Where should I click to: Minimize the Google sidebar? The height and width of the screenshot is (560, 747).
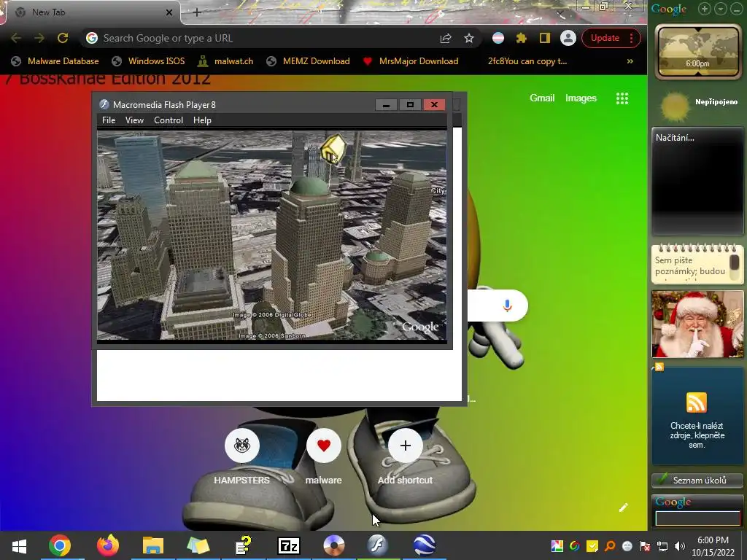[736, 9]
